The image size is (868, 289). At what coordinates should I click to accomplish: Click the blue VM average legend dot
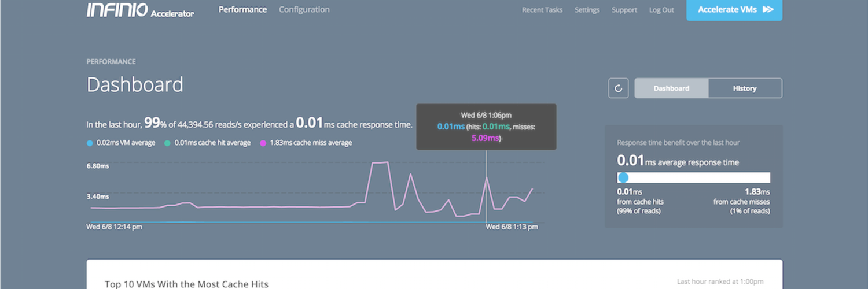[90, 143]
